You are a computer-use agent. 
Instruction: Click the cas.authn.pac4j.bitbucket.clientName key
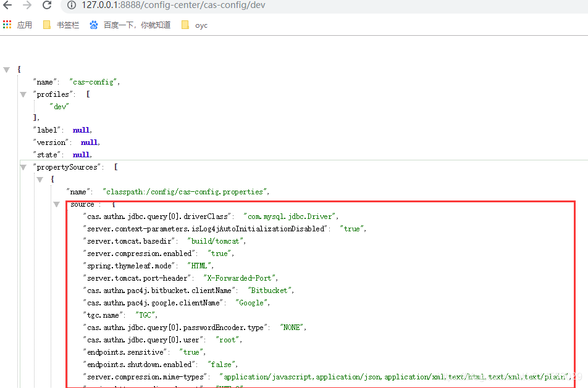pos(159,291)
